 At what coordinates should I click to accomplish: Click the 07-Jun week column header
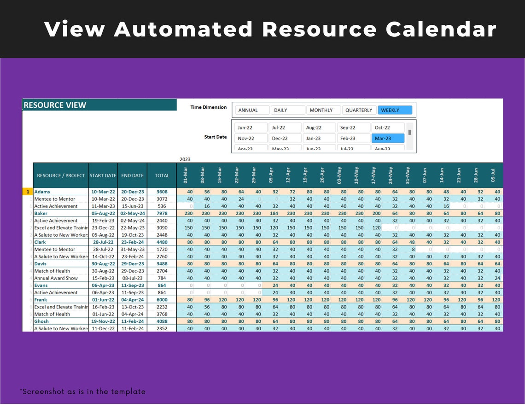(x=424, y=175)
